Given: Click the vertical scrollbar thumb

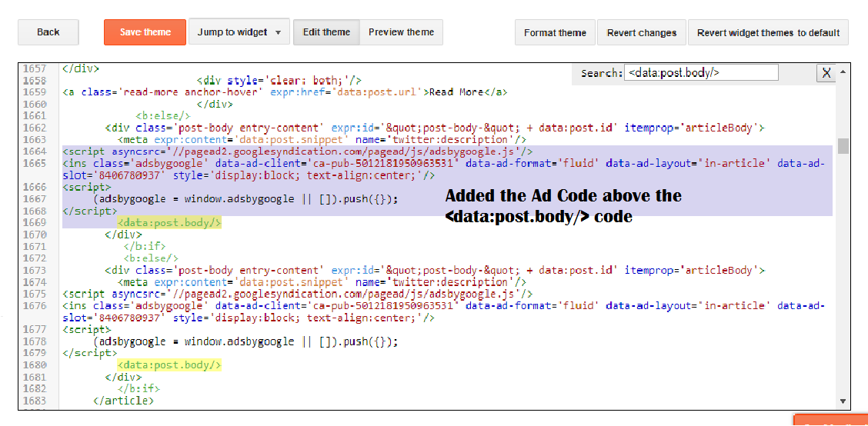Looking at the screenshot, I should 843,145.
